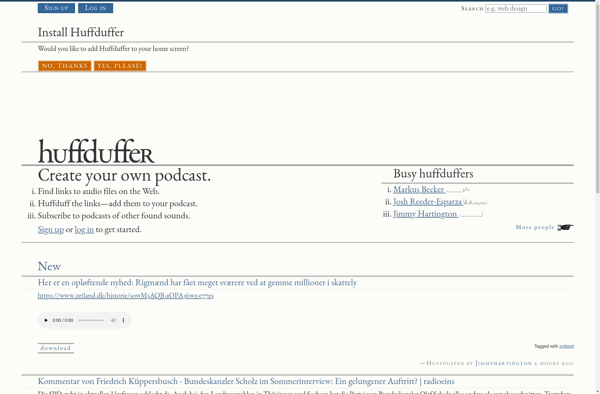This screenshot has width=600, height=394.
Task: Submit search with the Go! button
Action: pos(558,8)
